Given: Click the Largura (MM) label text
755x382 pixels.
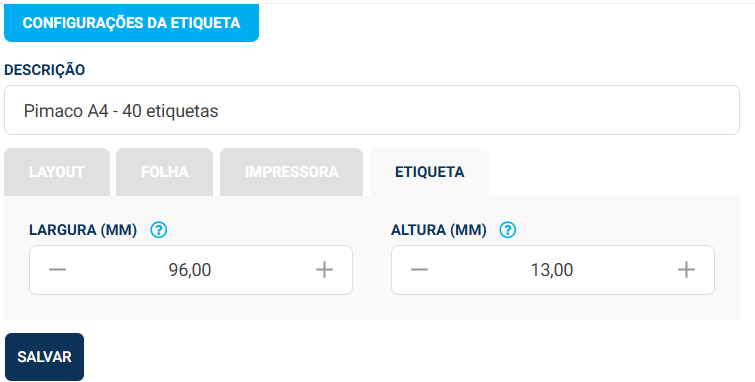Looking at the screenshot, I should tap(83, 230).
